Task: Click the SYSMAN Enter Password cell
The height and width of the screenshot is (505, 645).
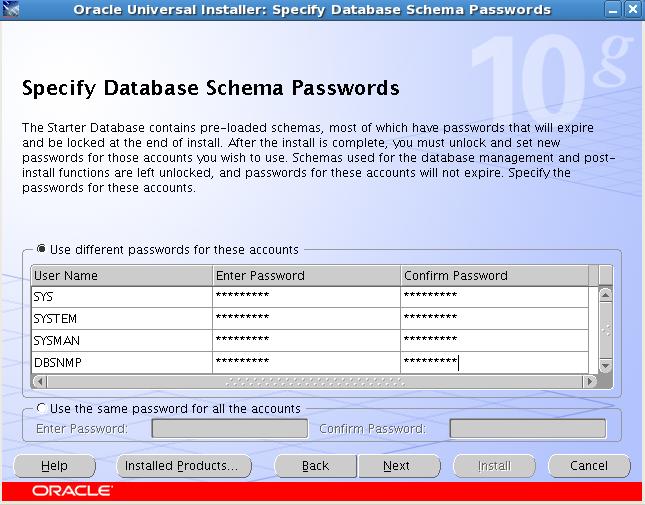Action: [305, 340]
